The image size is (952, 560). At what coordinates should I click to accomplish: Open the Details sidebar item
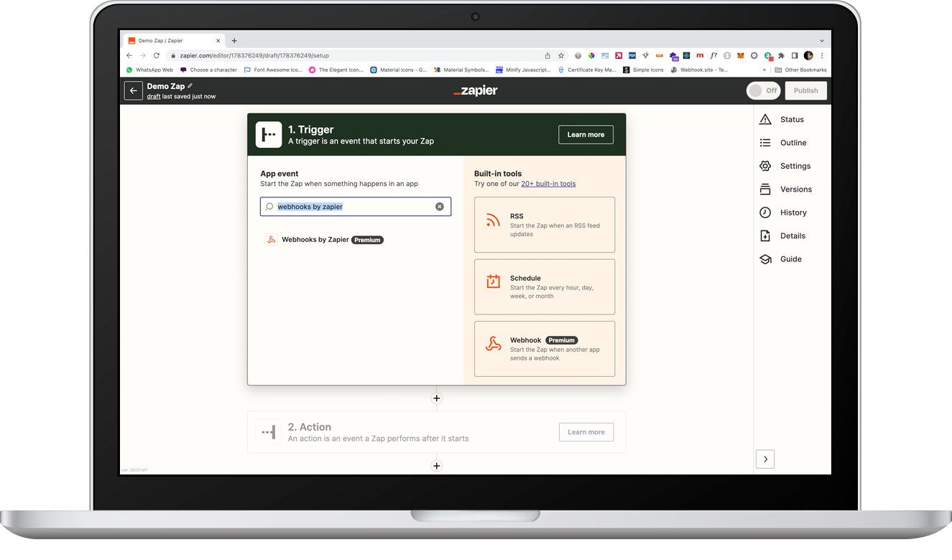point(792,235)
